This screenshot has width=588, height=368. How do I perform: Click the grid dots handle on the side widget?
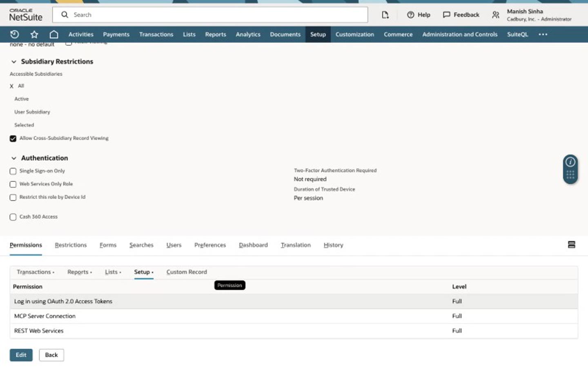point(570,175)
